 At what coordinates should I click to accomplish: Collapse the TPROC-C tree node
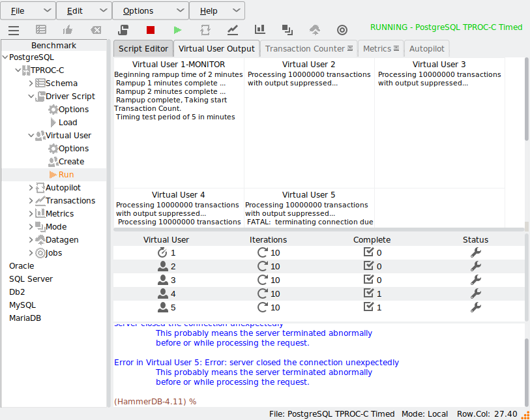18,70
